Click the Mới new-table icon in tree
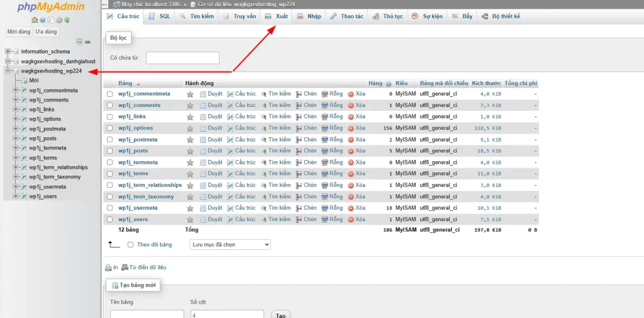This screenshot has height=318, width=644. tap(25, 81)
